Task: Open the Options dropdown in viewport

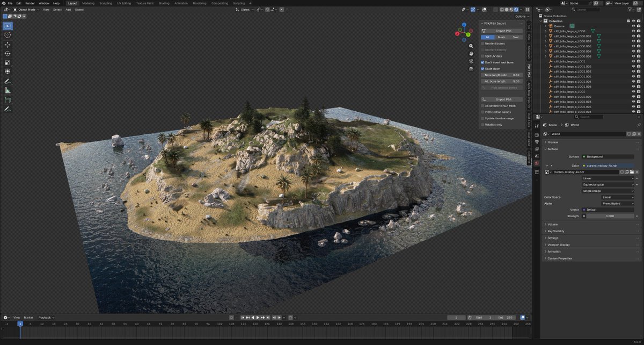Action: 521,16
